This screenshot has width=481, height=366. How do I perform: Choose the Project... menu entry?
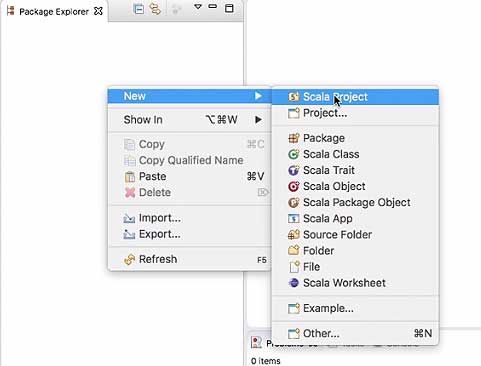point(355,113)
